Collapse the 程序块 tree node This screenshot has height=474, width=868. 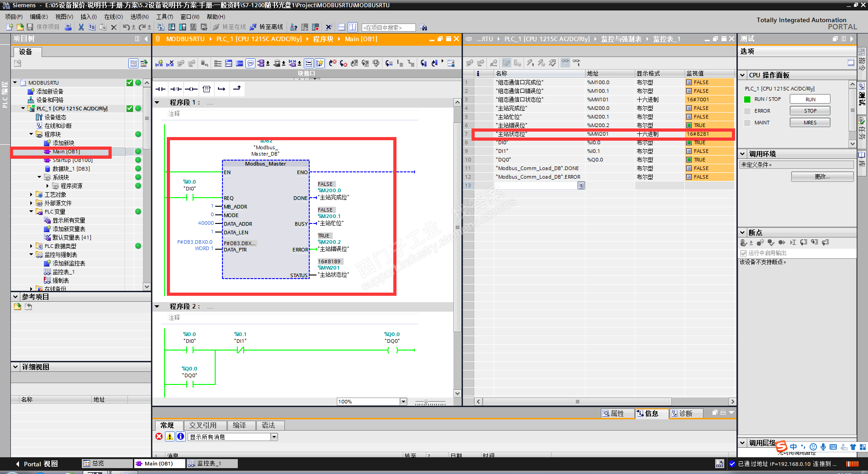[31, 134]
